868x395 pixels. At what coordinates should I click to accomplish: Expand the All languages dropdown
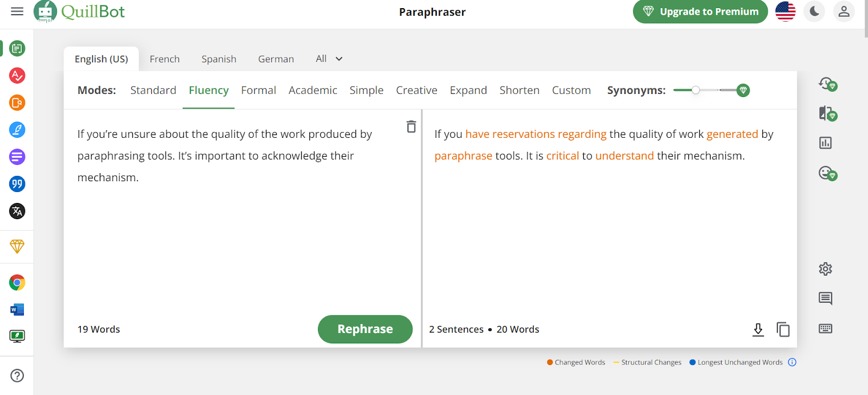(x=329, y=59)
